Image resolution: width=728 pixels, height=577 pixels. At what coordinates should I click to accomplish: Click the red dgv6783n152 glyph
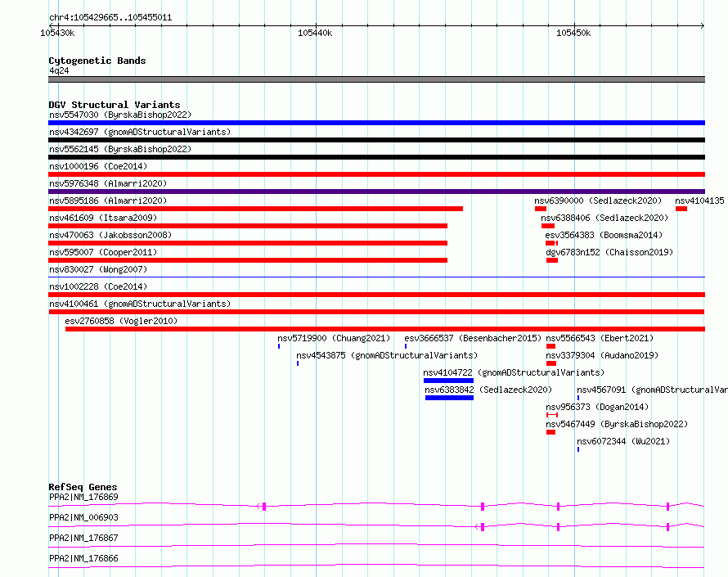[552, 260]
